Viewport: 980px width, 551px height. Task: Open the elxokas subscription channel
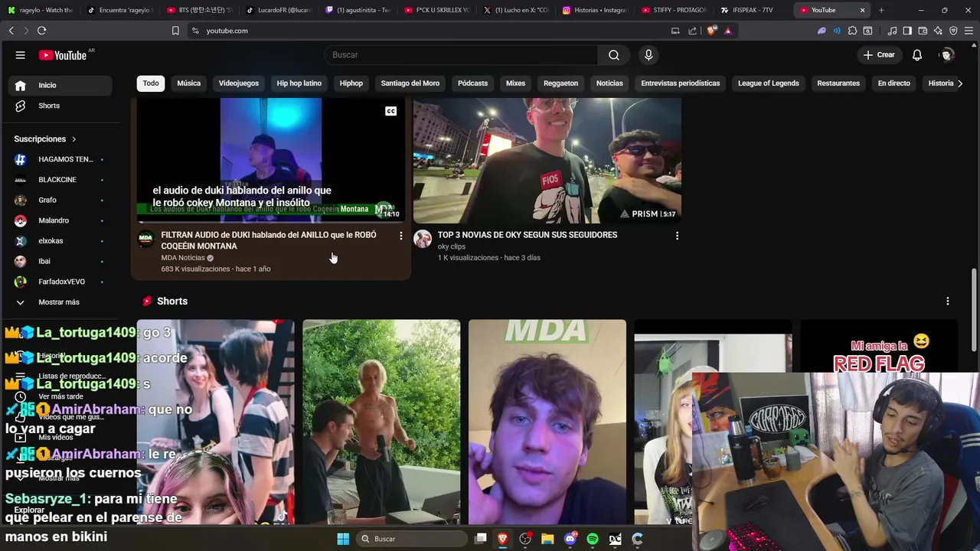point(60,241)
